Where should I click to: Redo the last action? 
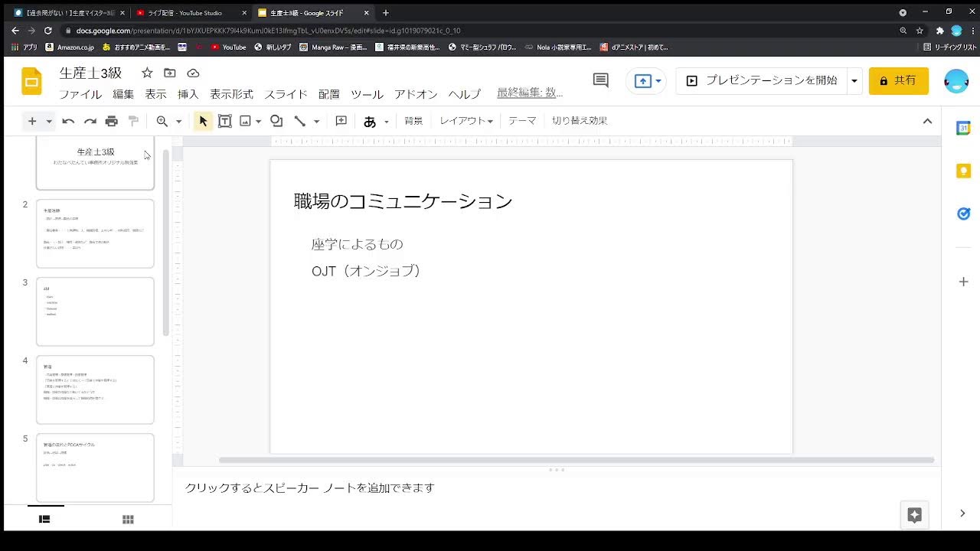pyautogui.click(x=90, y=121)
